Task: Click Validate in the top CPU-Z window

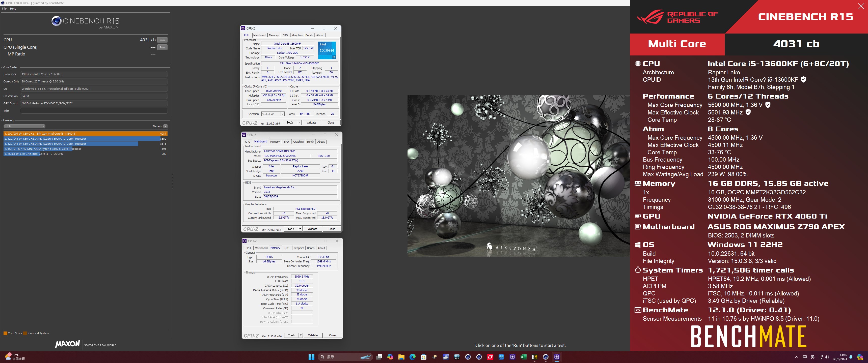Action: [x=311, y=123]
